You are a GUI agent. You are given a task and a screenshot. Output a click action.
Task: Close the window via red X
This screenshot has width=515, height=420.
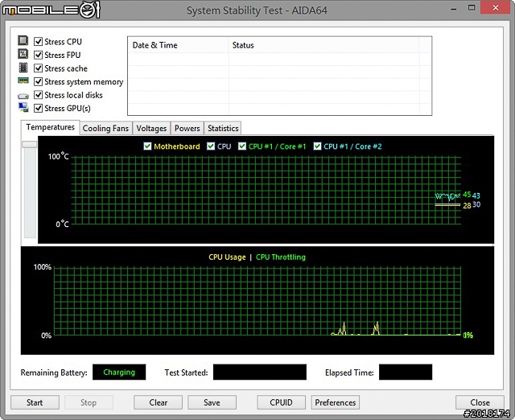496,7
